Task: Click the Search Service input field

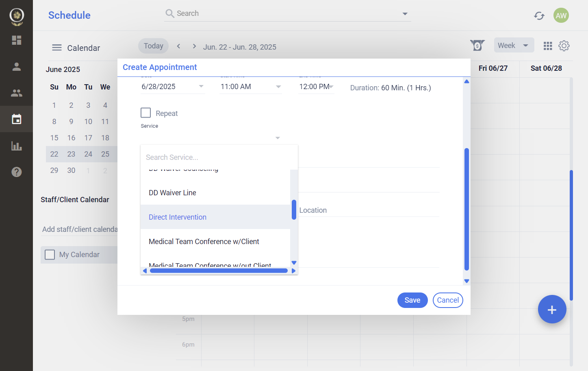Action: (x=219, y=157)
